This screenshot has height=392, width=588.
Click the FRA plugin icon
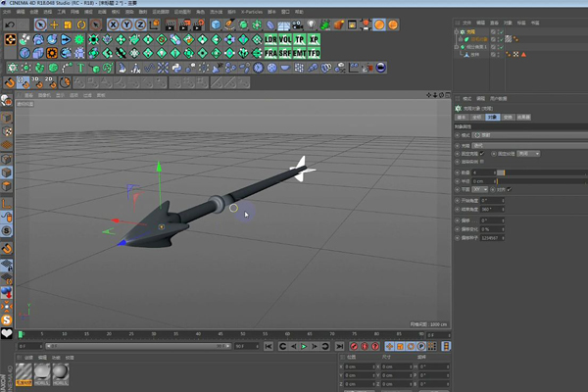point(271,53)
